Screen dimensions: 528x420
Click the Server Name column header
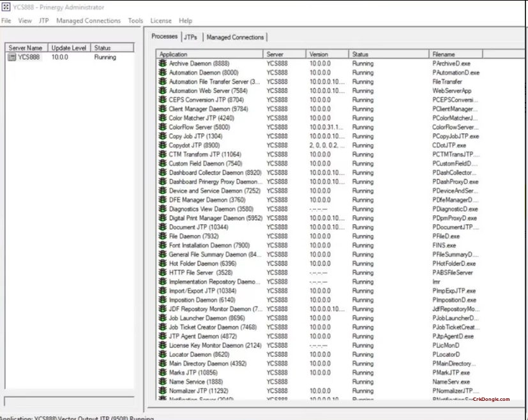point(26,48)
